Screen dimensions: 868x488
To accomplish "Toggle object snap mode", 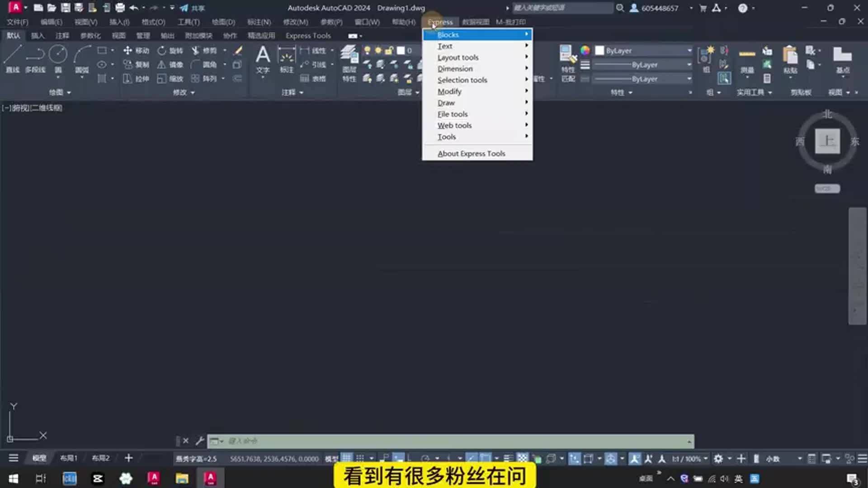I will coord(486,458).
